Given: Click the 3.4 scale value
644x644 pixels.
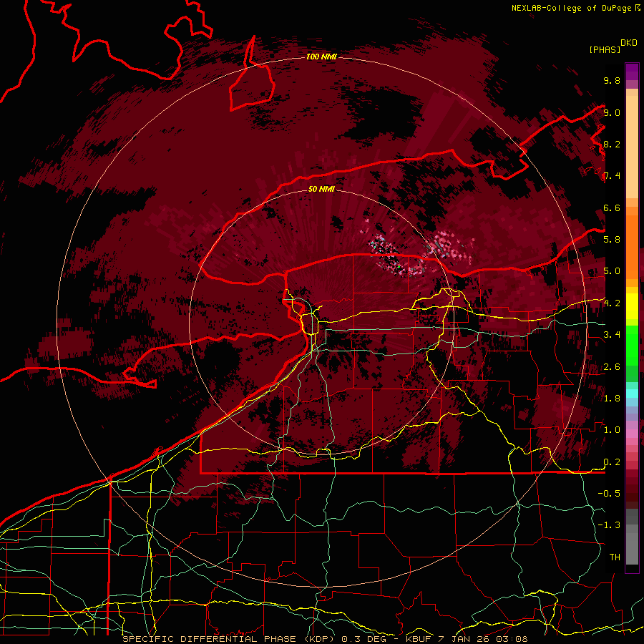Looking at the screenshot, I should [612, 335].
